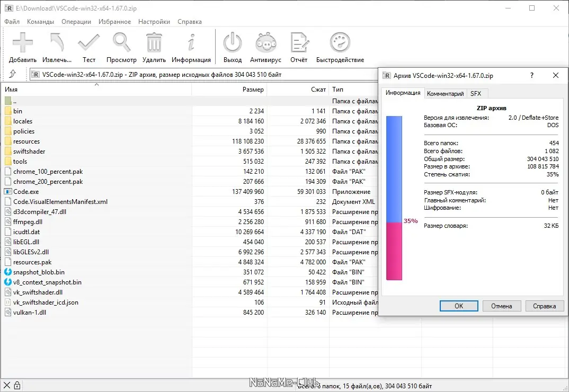Image resolution: width=569 pixels, height=392 pixels.
Task: Select the ffmpeg.dll file
Action: (189, 222)
